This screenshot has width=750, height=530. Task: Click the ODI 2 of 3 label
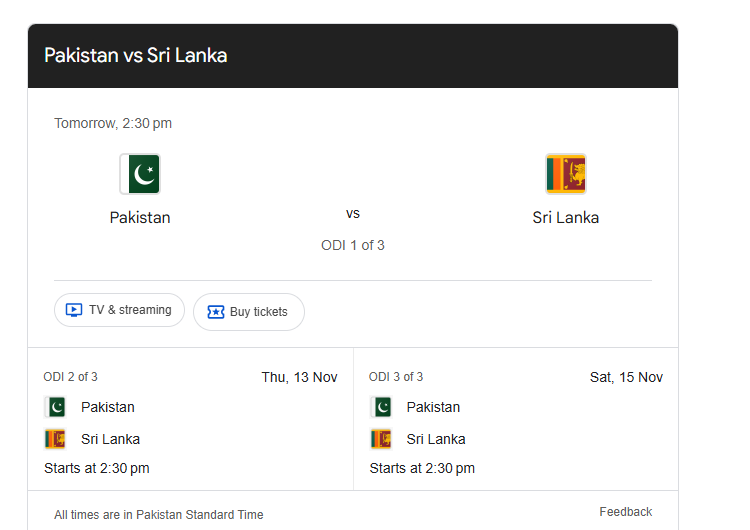[71, 377]
